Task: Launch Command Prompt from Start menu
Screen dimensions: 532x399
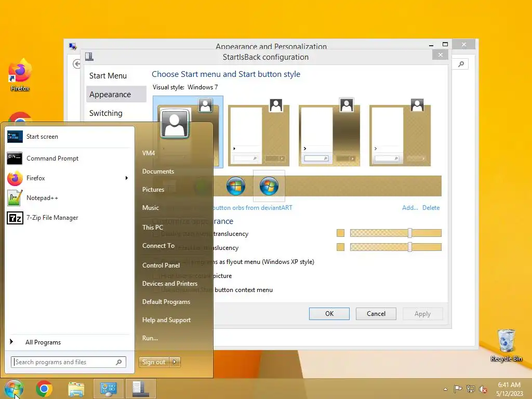Action: click(x=70, y=158)
